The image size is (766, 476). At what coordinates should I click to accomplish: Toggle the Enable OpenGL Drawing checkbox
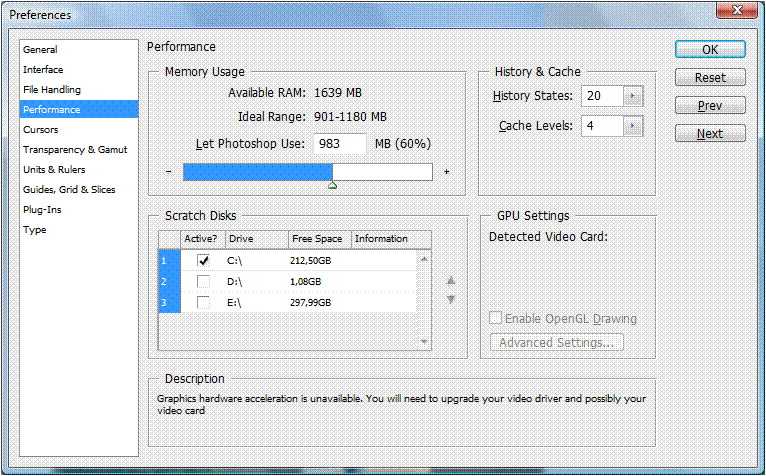pos(495,318)
